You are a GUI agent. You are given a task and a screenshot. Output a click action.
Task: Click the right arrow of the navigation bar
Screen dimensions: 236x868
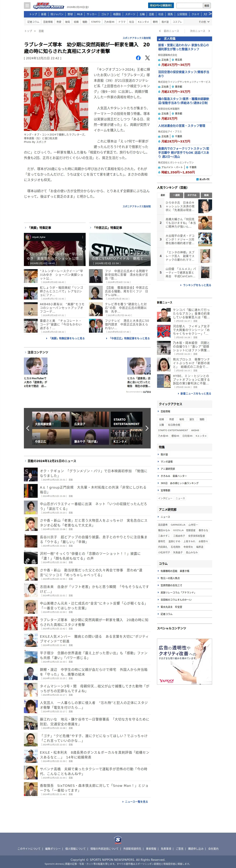[210, 14]
